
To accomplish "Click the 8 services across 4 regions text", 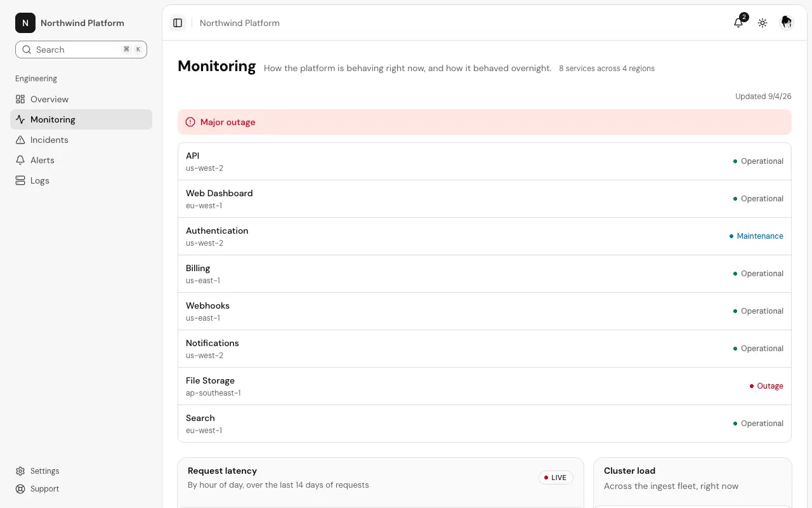I will coord(606,68).
